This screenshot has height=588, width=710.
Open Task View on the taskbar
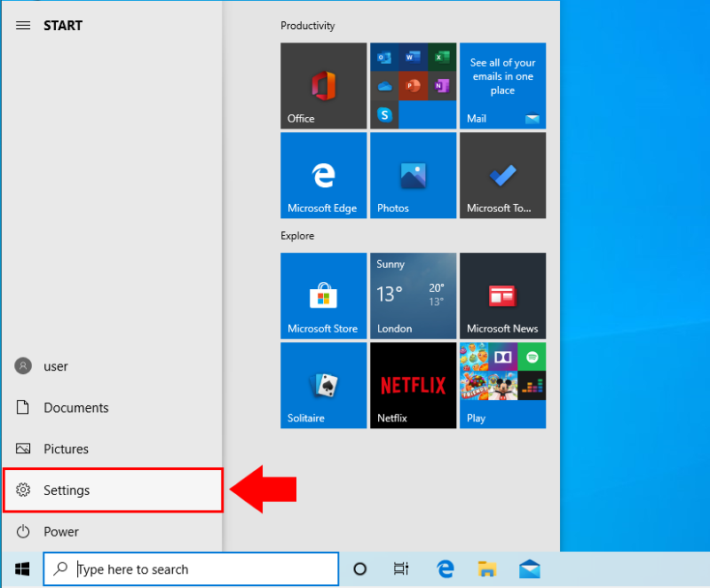[401, 569]
